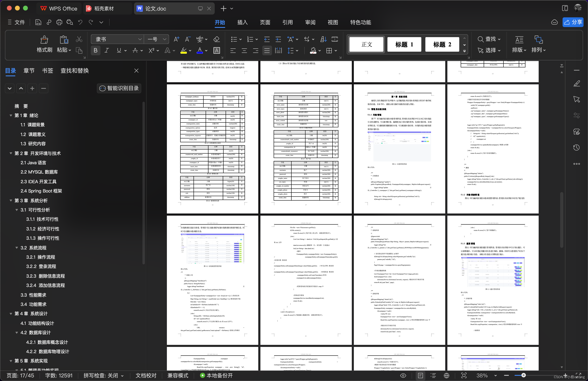Image resolution: width=588 pixels, height=381 pixels.
Task: Open the 书签 navigation tab
Action: tap(48, 71)
